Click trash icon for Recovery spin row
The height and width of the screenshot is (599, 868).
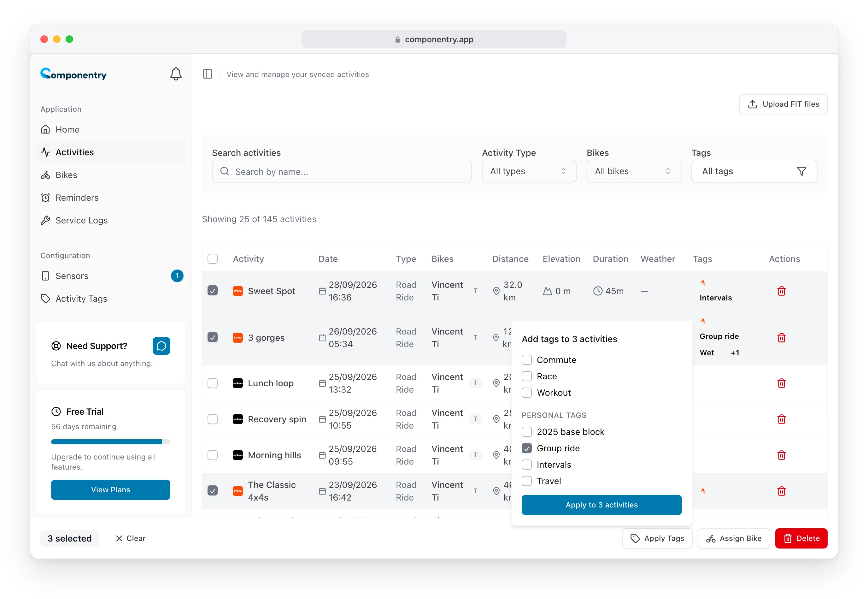[x=781, y=419]
